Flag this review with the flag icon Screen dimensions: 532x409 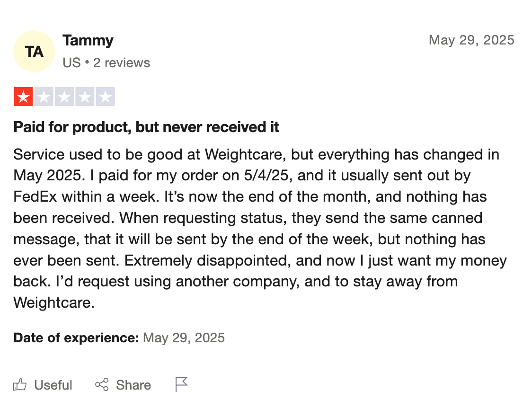coord(181,384)
